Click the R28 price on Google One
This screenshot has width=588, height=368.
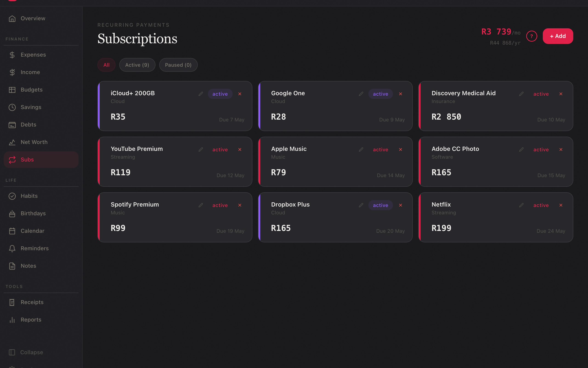coord(278,117)
